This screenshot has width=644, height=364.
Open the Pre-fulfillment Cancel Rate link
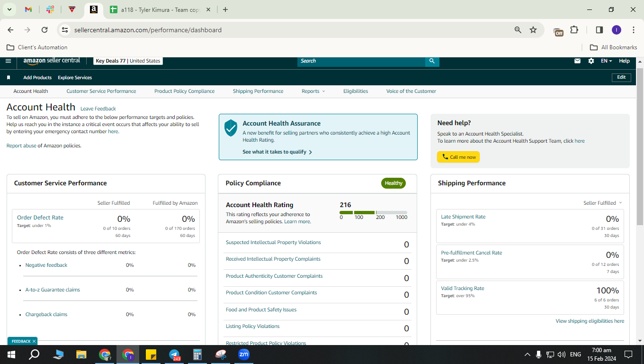pos(472,253)
